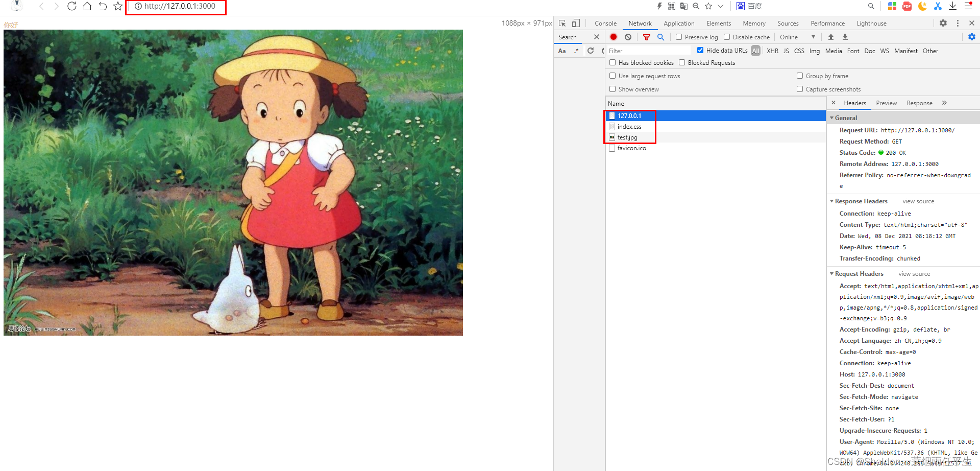980x471 pixels.
Task: Activate the DevTools inspect element picker
Action: tap(562, 23)
